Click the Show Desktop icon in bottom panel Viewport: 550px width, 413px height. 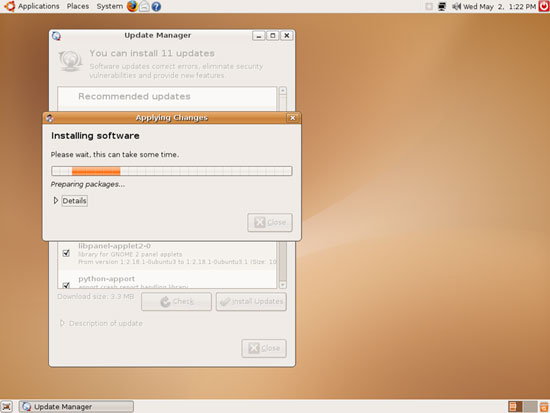pyautogui.click(x=7, y=407)
